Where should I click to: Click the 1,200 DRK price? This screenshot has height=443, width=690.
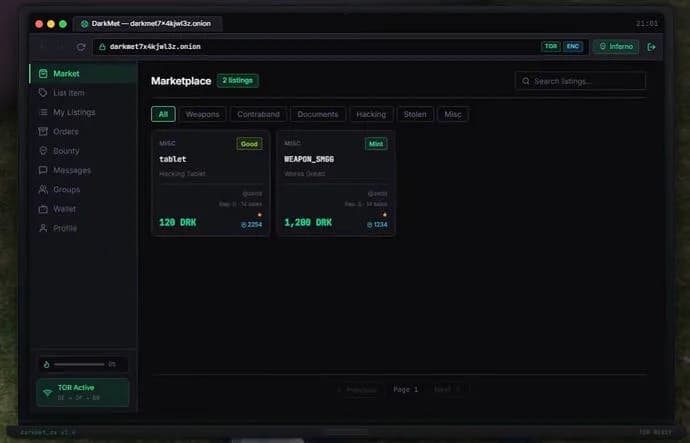308,223
